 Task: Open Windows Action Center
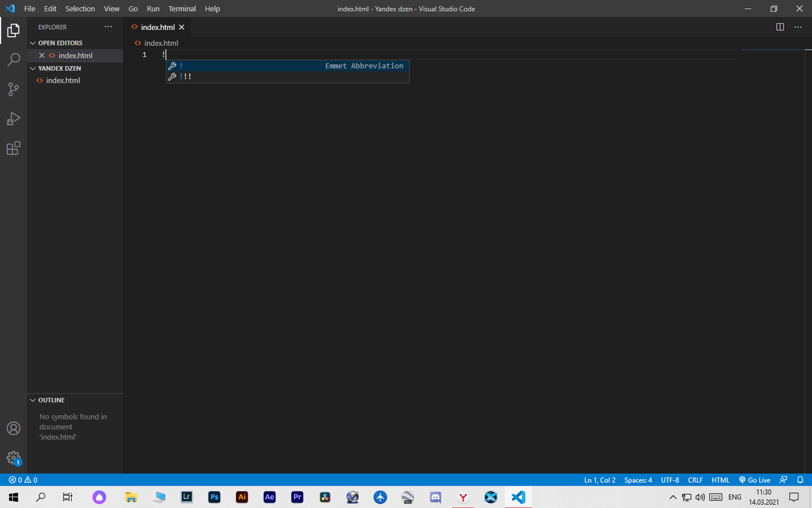pos(795,497)
